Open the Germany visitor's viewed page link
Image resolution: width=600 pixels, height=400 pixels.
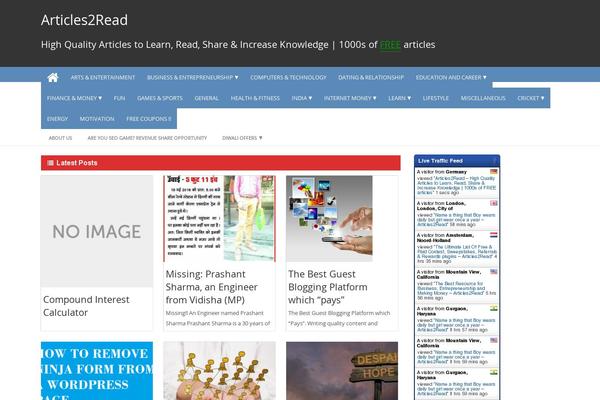click(x=456, y=186)
